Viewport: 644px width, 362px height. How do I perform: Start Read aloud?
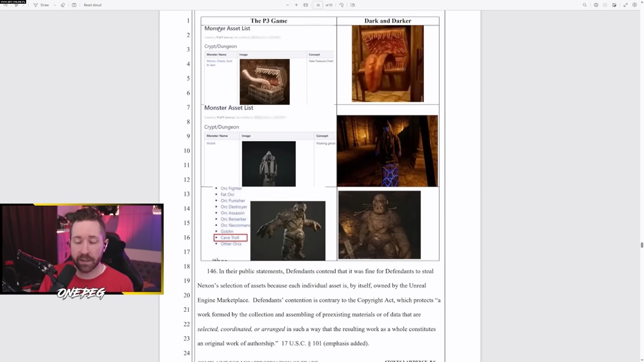coord(93,5)
